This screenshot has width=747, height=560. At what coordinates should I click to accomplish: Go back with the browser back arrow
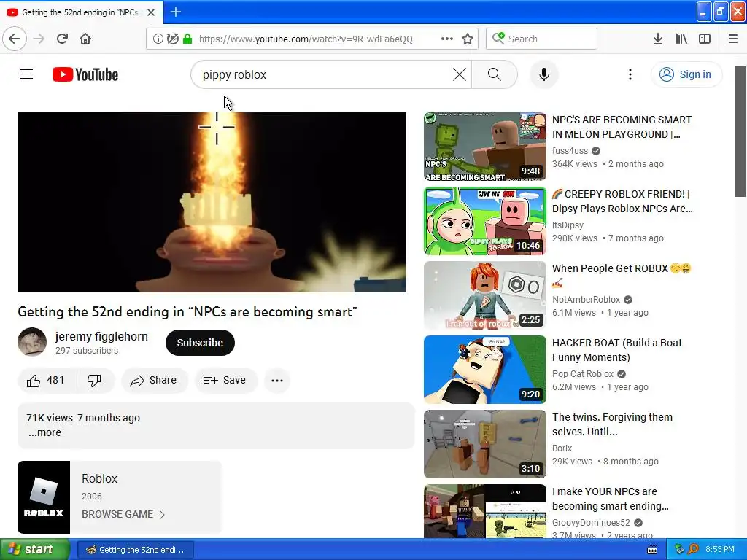pos(15,39)
